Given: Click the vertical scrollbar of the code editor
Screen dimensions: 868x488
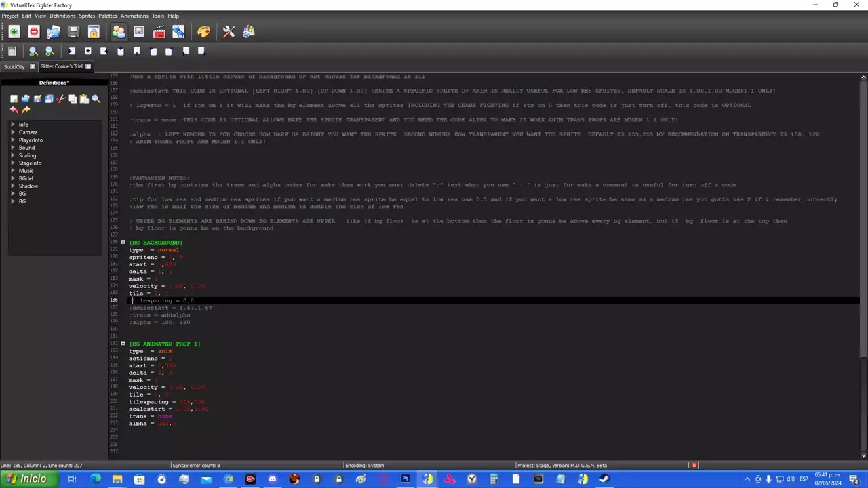Looking at the screenshot, I should [x=863, y=271].
